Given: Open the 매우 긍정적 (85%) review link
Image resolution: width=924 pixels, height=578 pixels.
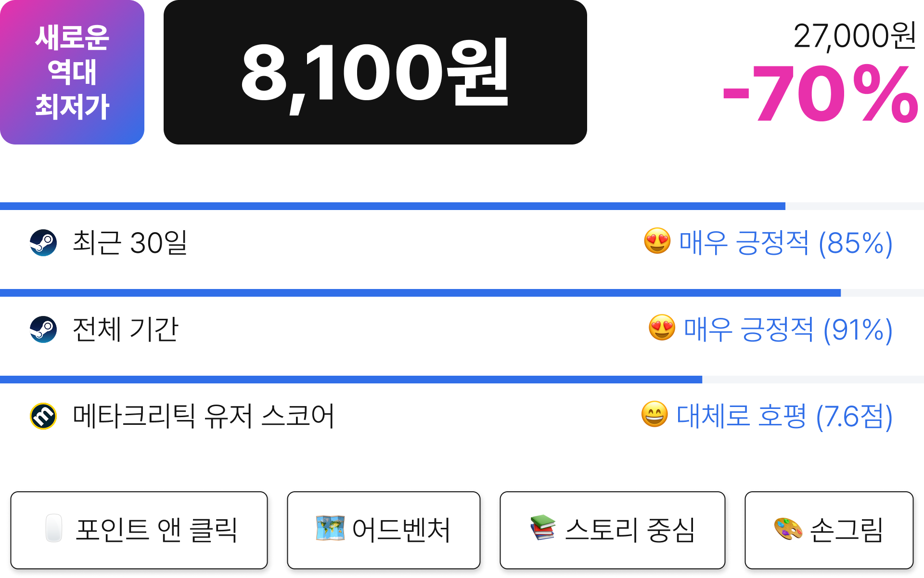Looking at the screenshot, I should coord(785,243).
